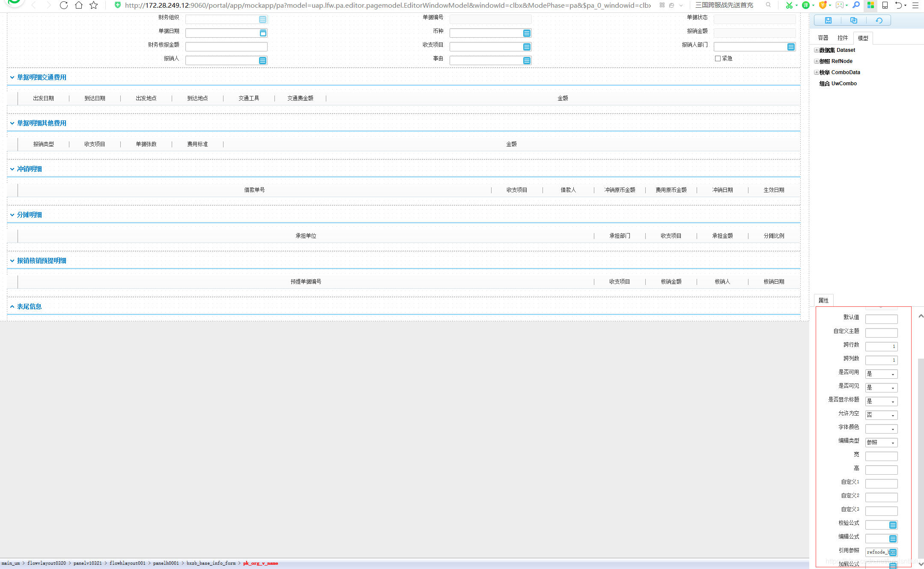
Task: Open reference picker for 报销人 field
Action: click(x=262, y=61)
